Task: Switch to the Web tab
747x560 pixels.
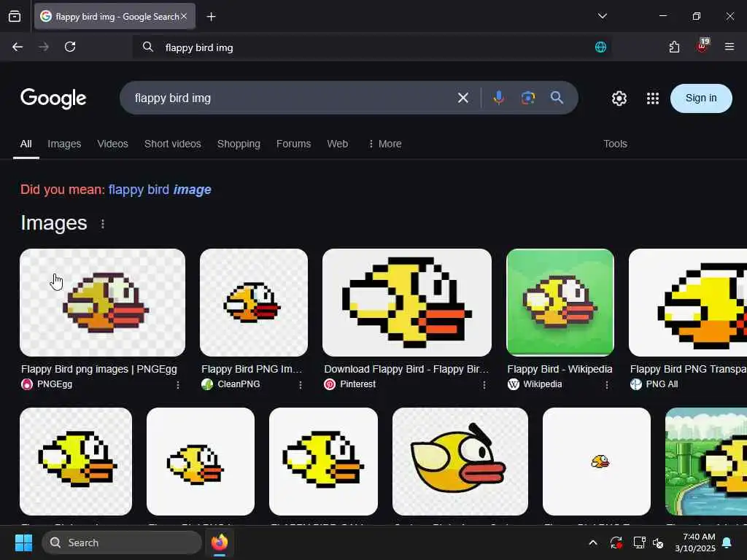Action: [x=337, y=144]
